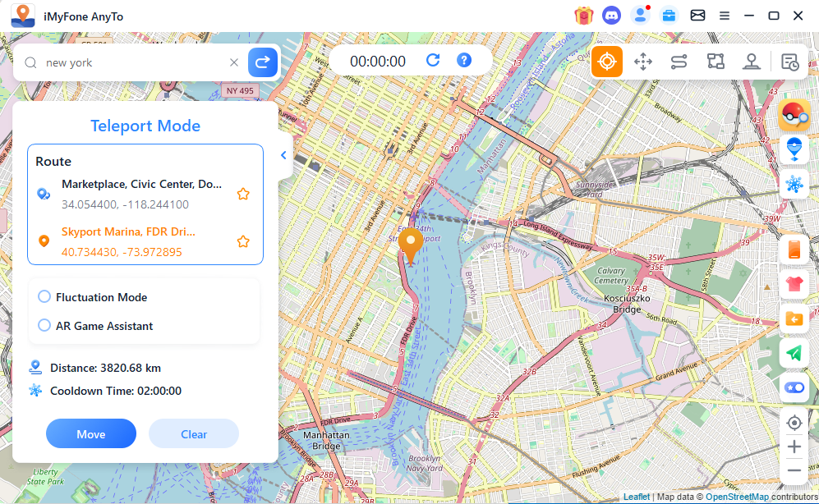Open the history records icon

coord(789,62)
